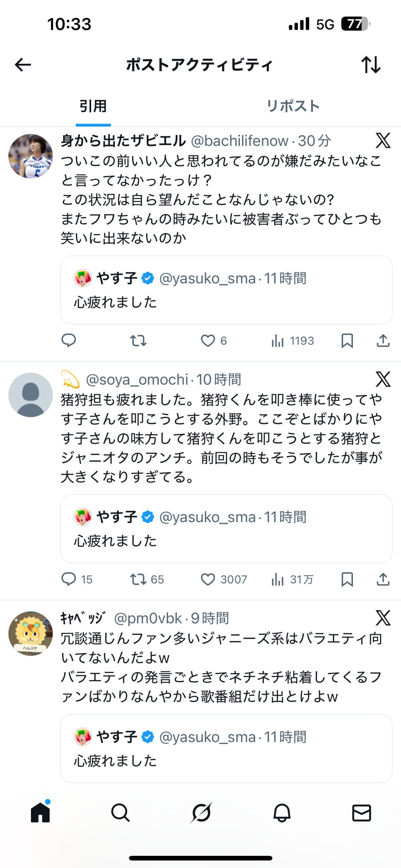This screenshot has width=401, height=868.
Task: Open Grok menu on @bachilifenow post
Action: 383,141
